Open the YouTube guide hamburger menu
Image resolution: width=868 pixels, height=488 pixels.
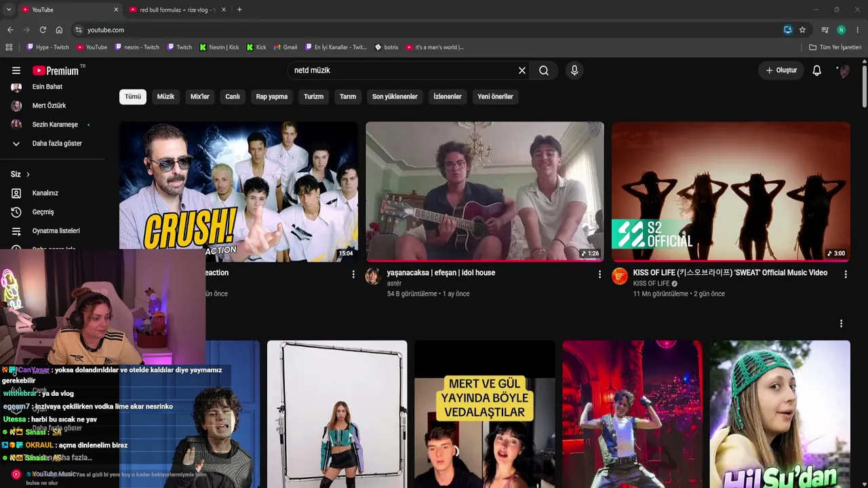pyautogui.click(x=16, y=70)
